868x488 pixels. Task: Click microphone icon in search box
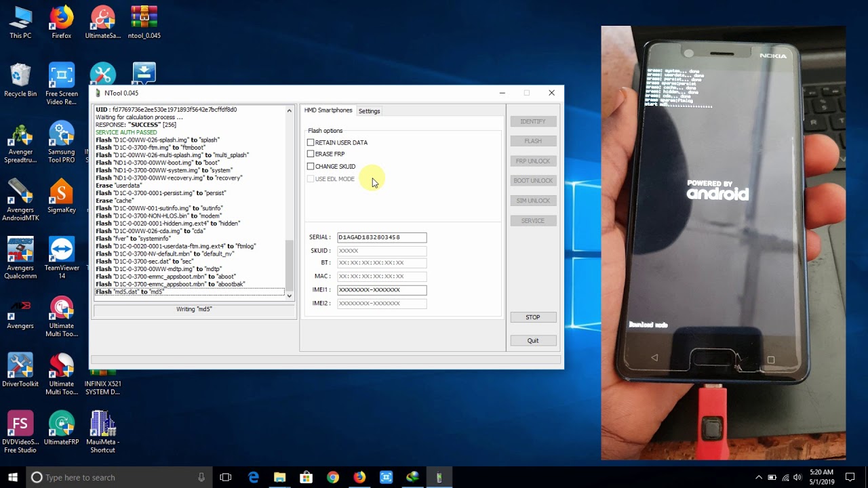201,477
